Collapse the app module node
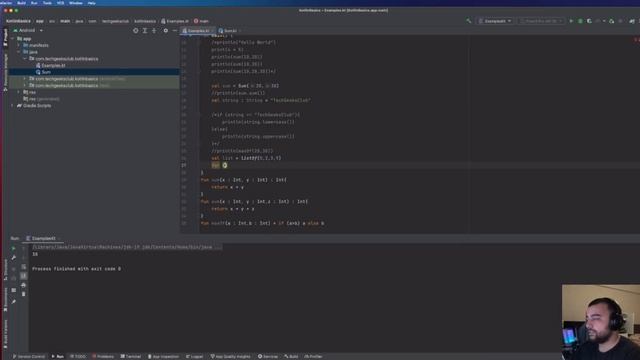The width and height of the screenshot is (640, 360). (12, 39)
